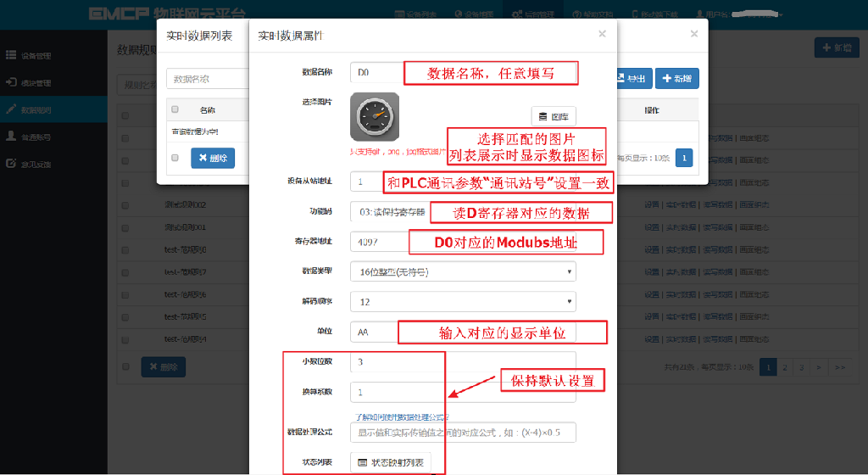Click the last page >> button
The image size is (868, 475).
[x=839, y=367]
